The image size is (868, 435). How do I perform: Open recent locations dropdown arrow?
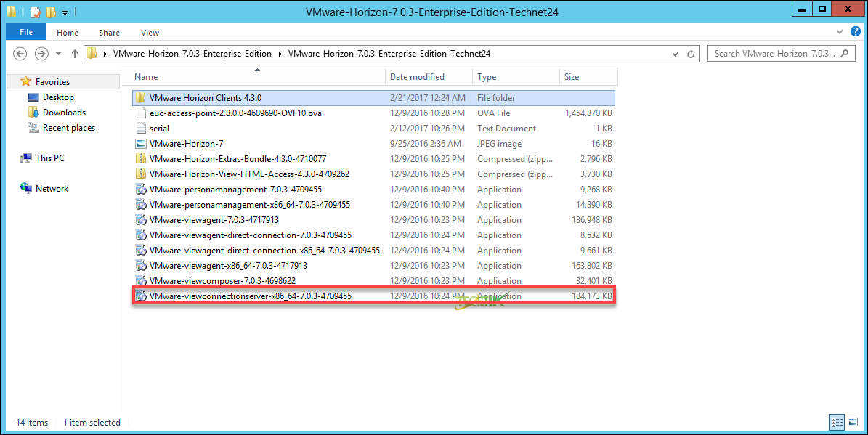tap(59, 54)
